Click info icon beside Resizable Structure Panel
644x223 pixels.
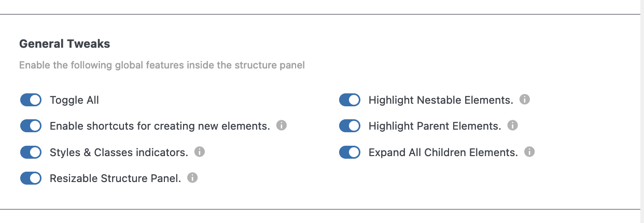(x=192, y=178)
